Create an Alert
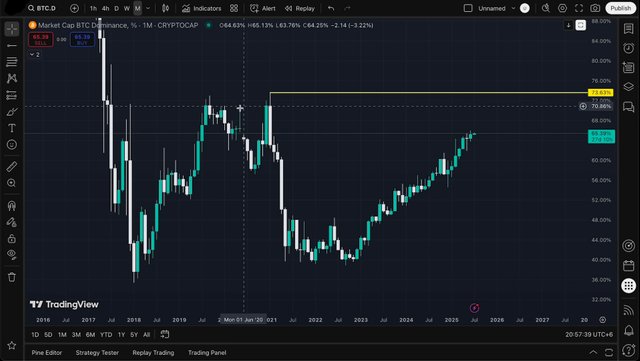640x361 pixels. (x=262, y=8)
